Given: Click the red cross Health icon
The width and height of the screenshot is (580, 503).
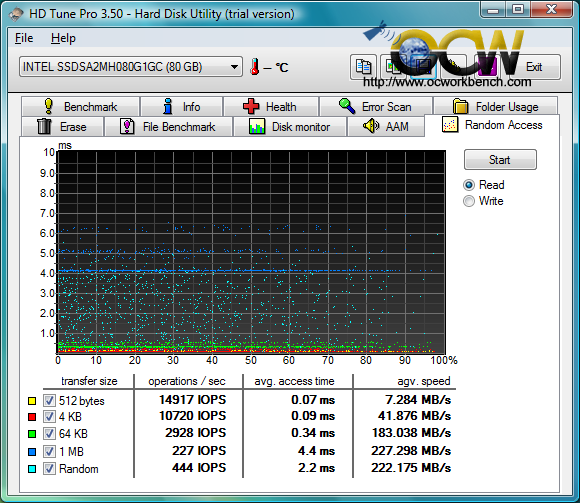Looking at the screenshot, I should (251, 107).
